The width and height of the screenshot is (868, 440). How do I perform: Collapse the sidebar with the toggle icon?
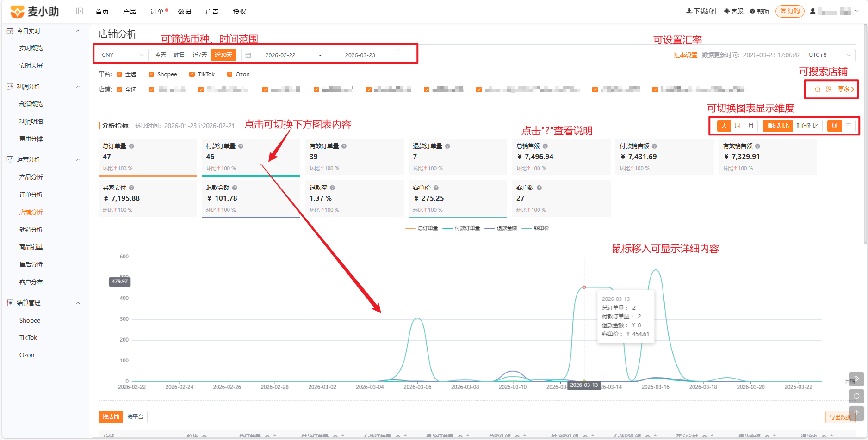80,11
